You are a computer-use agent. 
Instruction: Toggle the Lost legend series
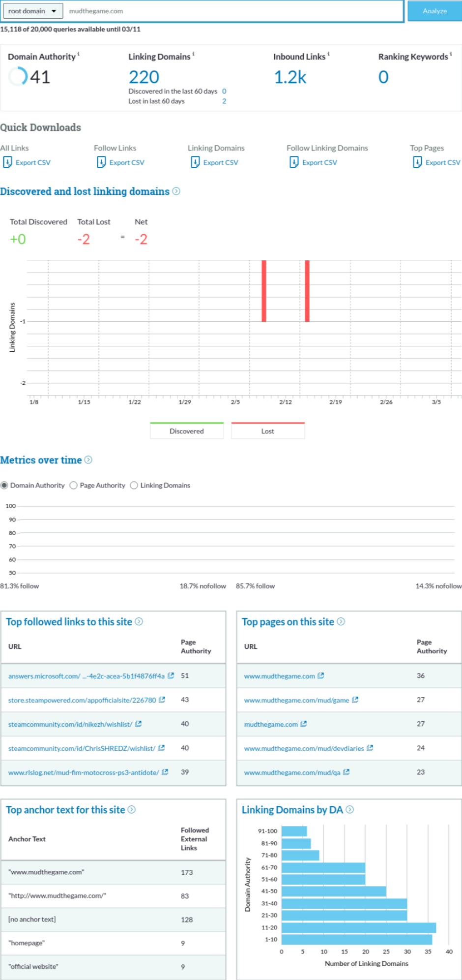[268, 431]
